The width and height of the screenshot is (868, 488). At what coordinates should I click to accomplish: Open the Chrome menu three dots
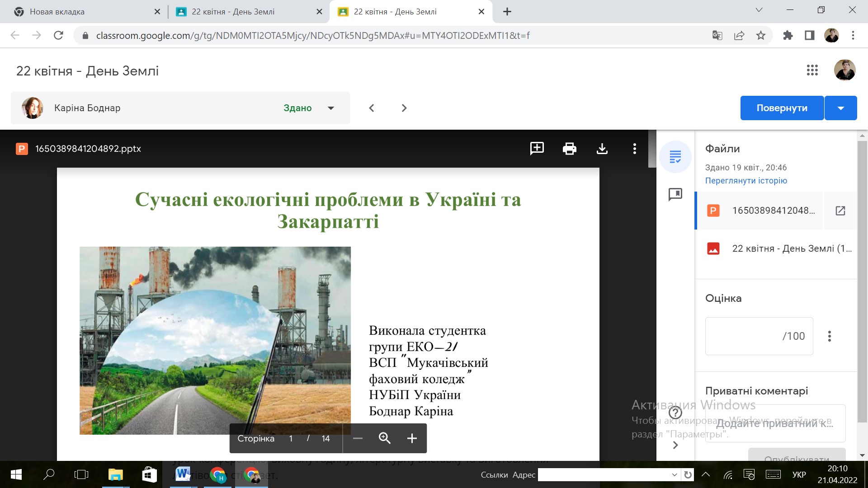(853, 35)
